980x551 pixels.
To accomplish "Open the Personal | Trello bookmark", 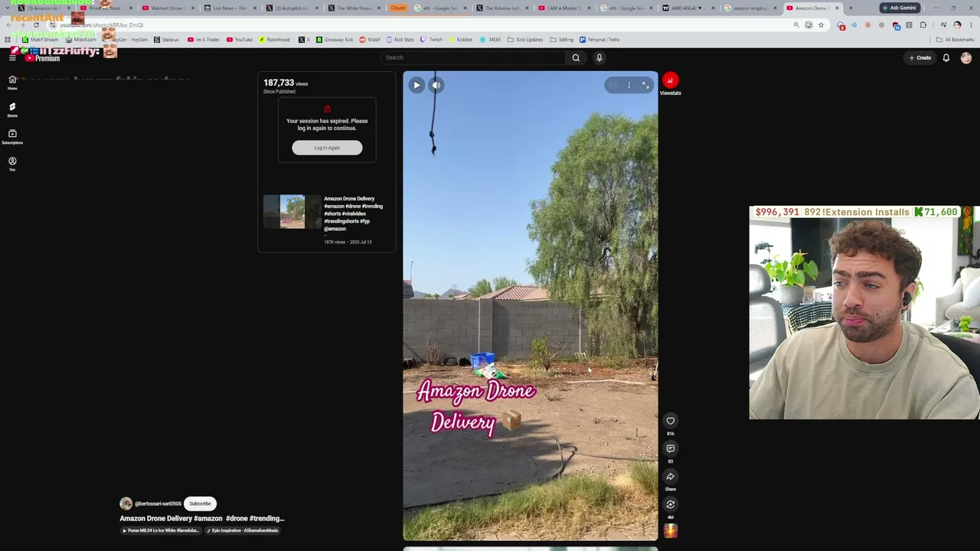I will (599, 40).
